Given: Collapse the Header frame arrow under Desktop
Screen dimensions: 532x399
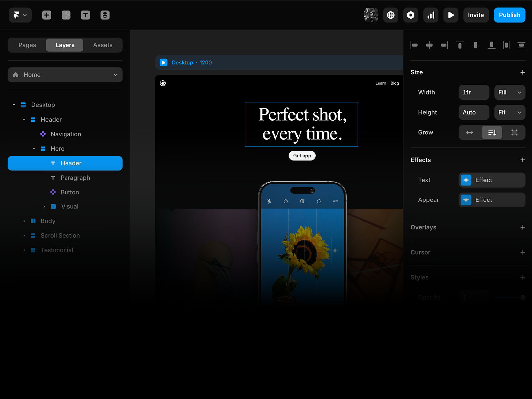Looking at the screenshot, I should coord(24,119).
